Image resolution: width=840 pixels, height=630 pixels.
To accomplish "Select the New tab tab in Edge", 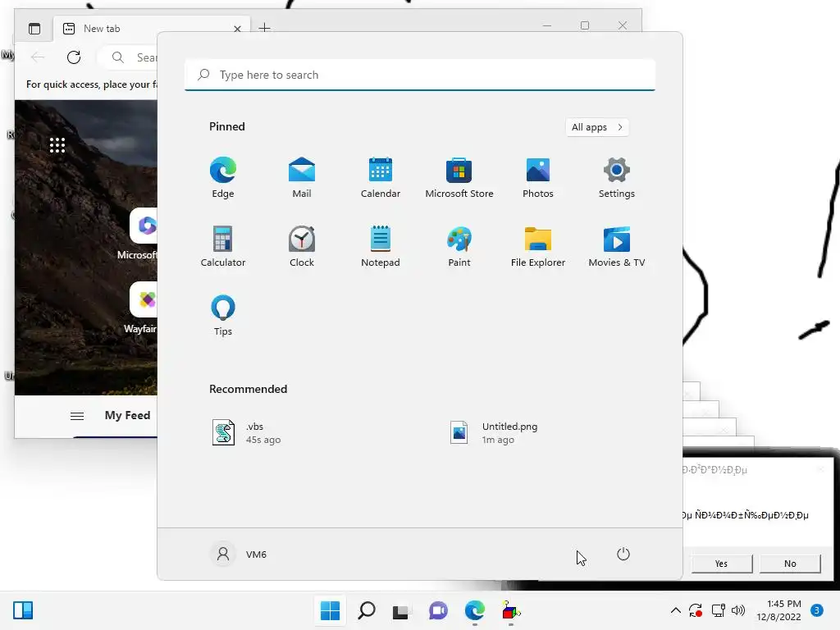I will pos(150,29).
